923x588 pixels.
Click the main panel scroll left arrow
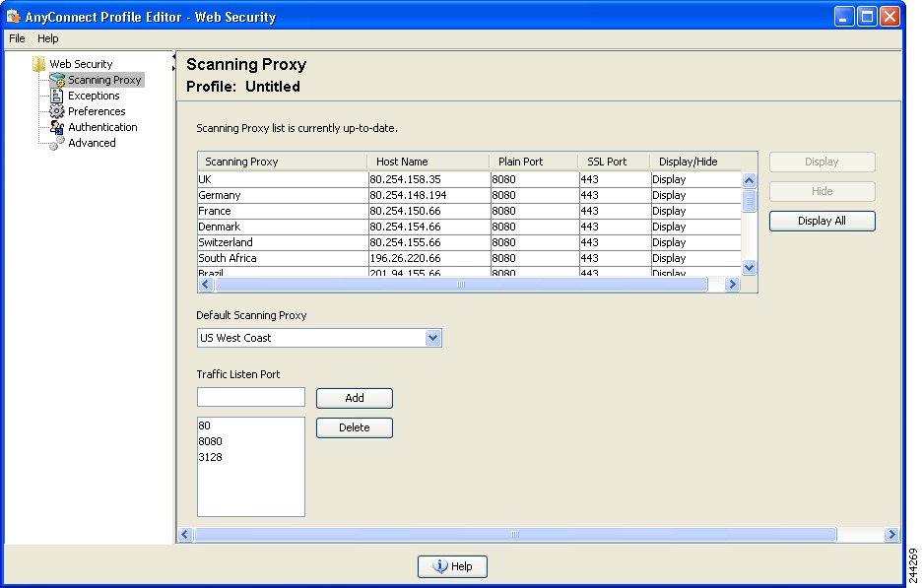(185, 535)
